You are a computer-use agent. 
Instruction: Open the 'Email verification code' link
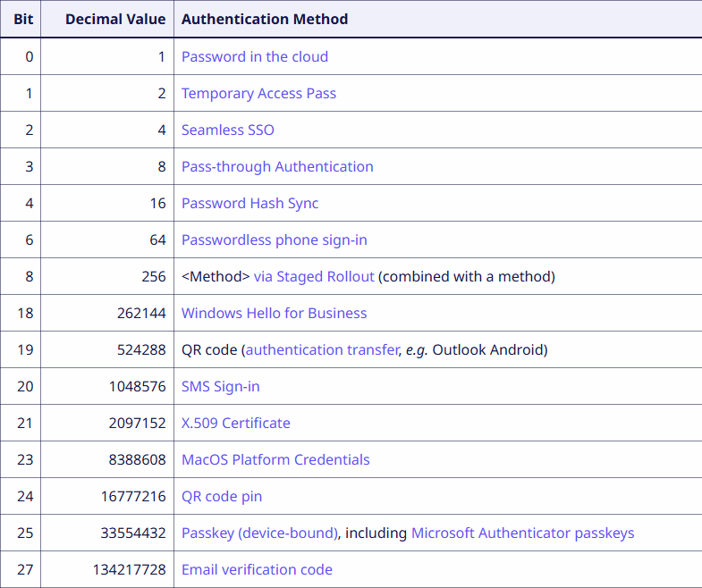(257, 570)
